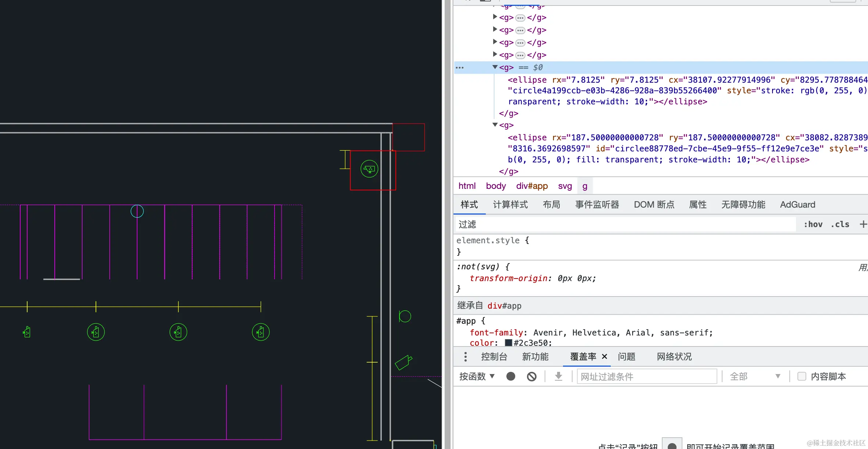The image size is (868, 449).
Task: Open the 按函数 granularity dropdown
Action: coord(477,376)
